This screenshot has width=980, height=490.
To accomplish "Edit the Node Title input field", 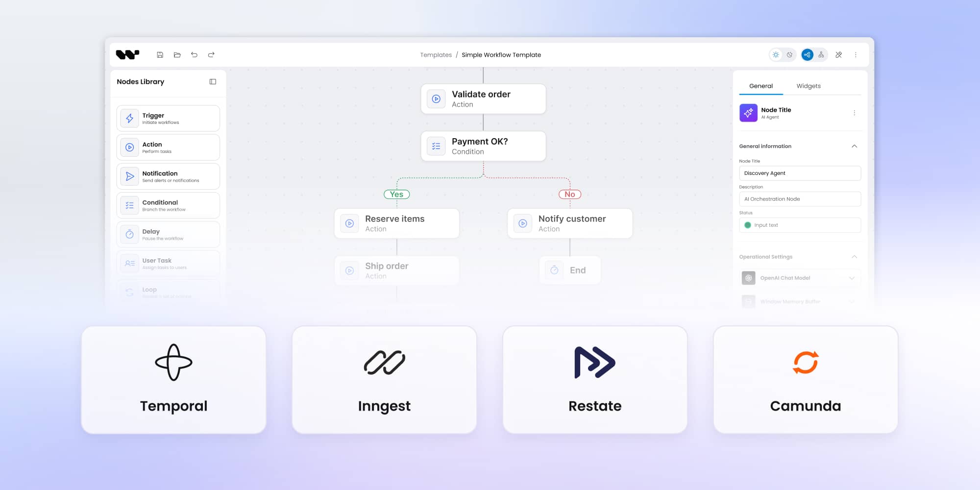I will [800, 173].
